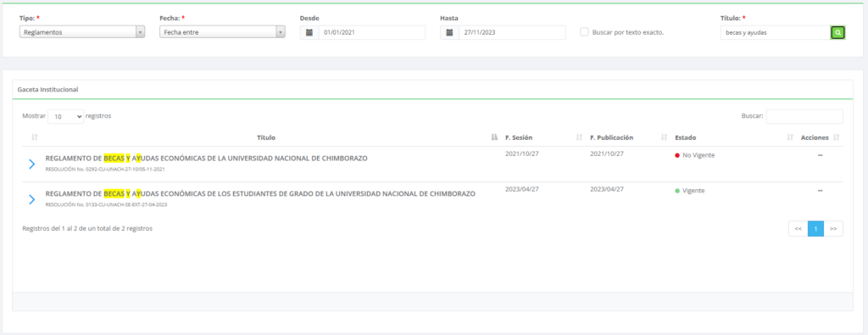Expand the 2021 Becas reglamento row
Image resolution: width=868 pixels, height=335 pixels.
(31, 164)
